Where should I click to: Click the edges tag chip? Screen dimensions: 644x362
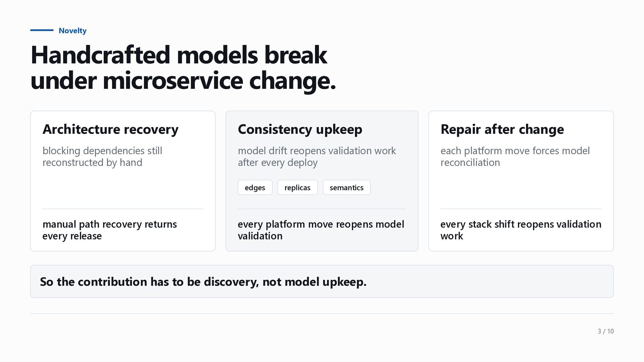pos(255,187)
